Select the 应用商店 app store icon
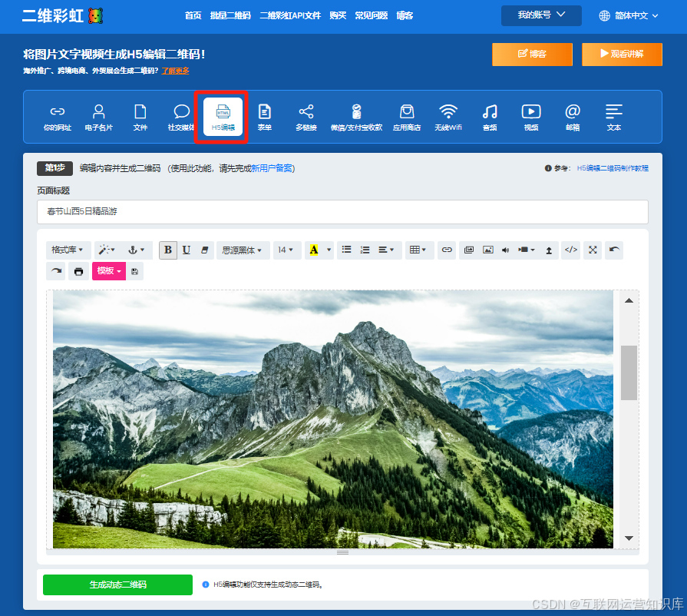The width and height of the screenshot is (687, 616). 407,117
